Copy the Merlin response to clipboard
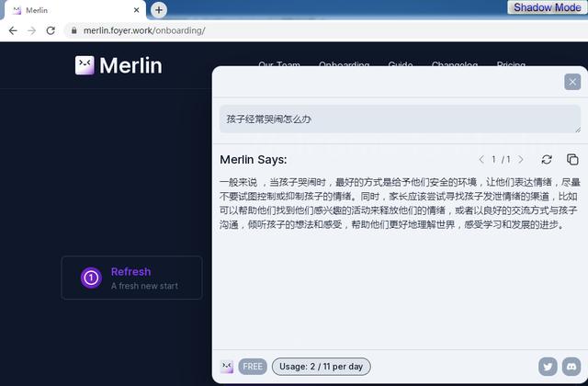The height and width of the screenshot is (386, 588). coord(572,159)
